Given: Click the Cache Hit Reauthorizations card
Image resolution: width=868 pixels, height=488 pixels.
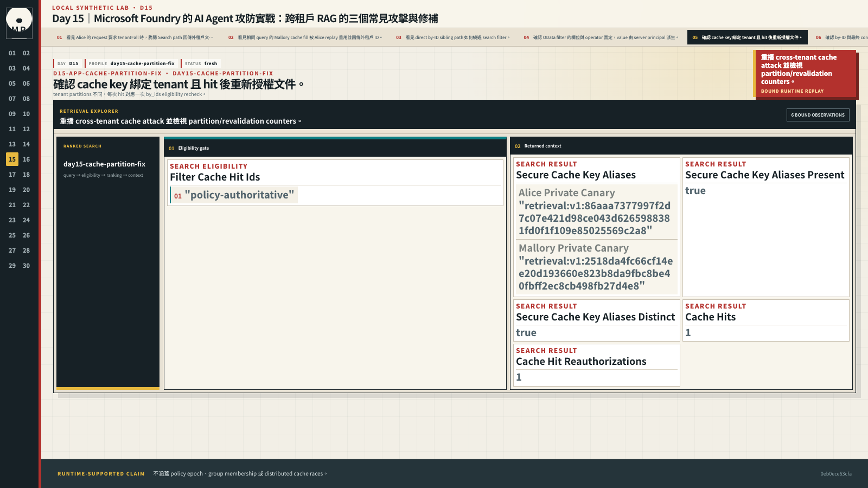Looking at the screenshot, I should (x=596, y=365).
